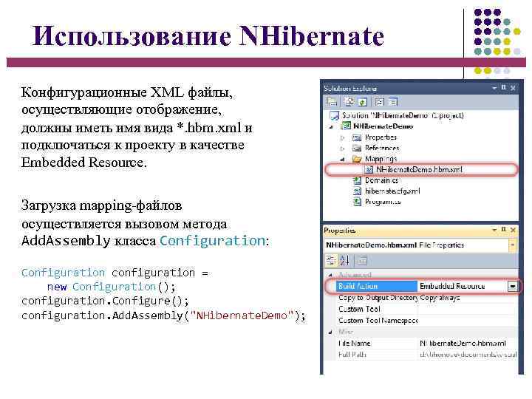
Task: Click the teal 'Configuration' word after 'класса'
Action: [x=212, y=241]
